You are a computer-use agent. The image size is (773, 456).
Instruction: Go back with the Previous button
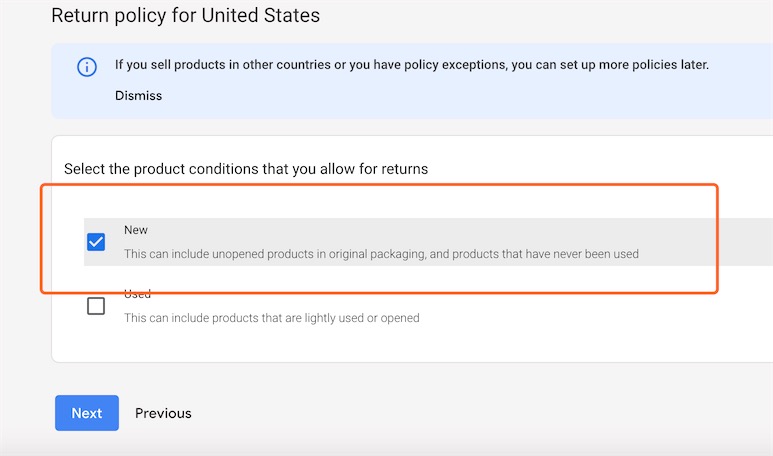coord(163,413)
